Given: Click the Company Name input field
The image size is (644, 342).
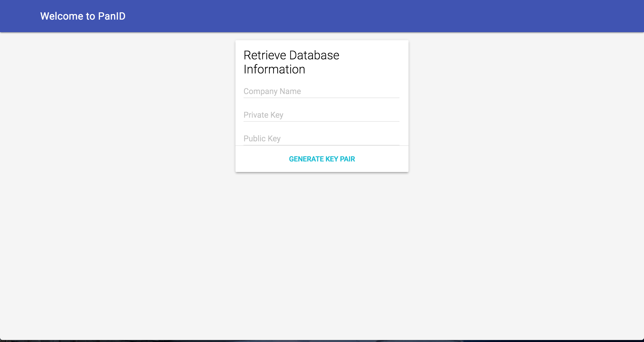Looking at the screenshot, I should (x=321, y=91).
